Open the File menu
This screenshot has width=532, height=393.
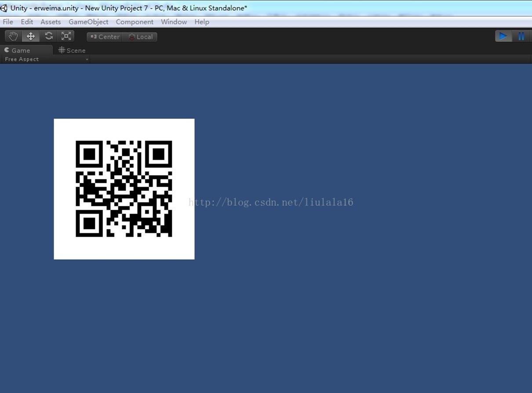point(8,22)
